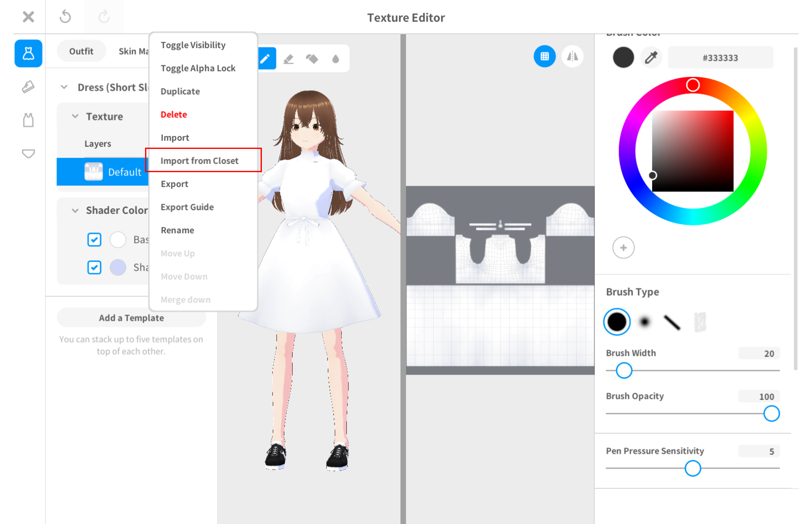Edit the Brush Opacity value 100
This screenshot has width=812, height=524.
(759, 396)
